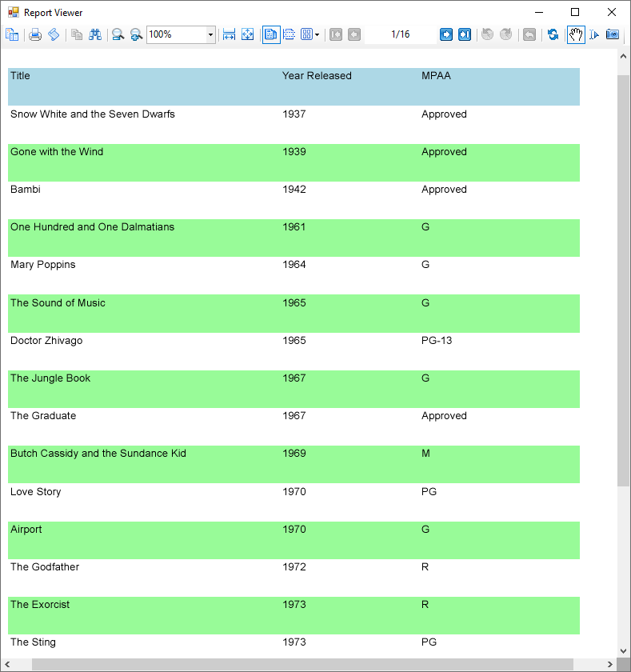
Task: Go to the first page
Action: pos(336,34)
